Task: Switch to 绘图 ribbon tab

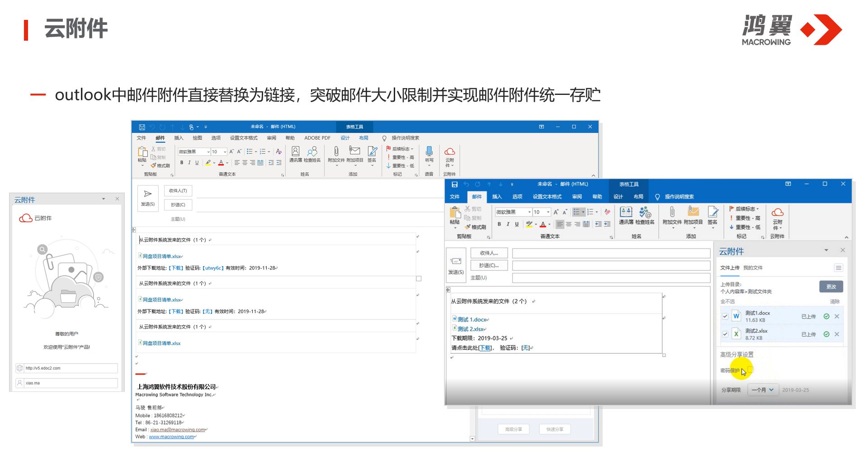Action: pyautogui.click(x=197, y=138)
